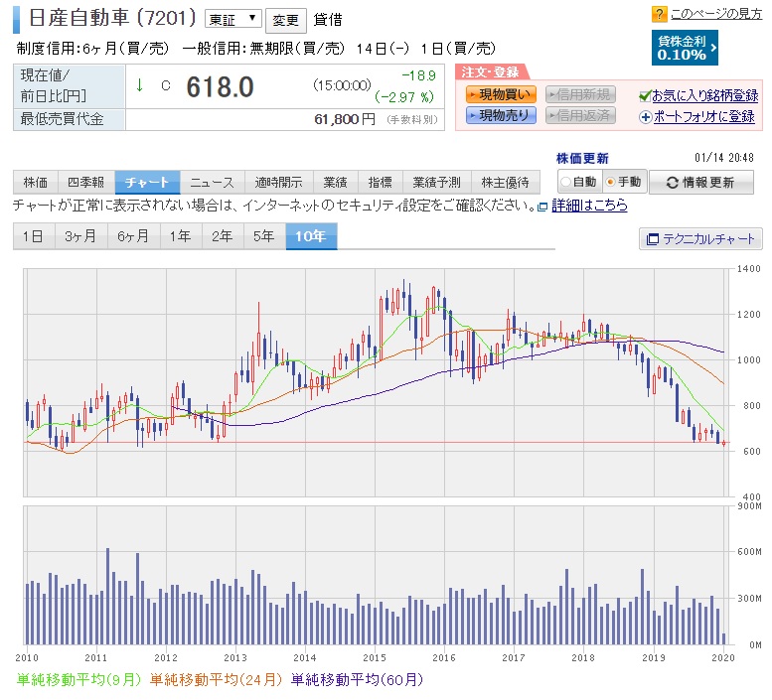Select the 手動 radio button
772x700 pixels.
[x=610, y=182]
